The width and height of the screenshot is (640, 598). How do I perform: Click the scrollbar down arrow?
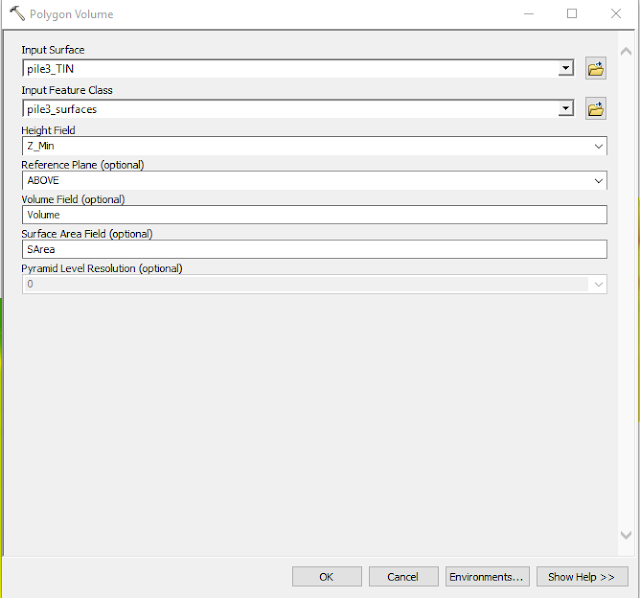coord(626,535)
